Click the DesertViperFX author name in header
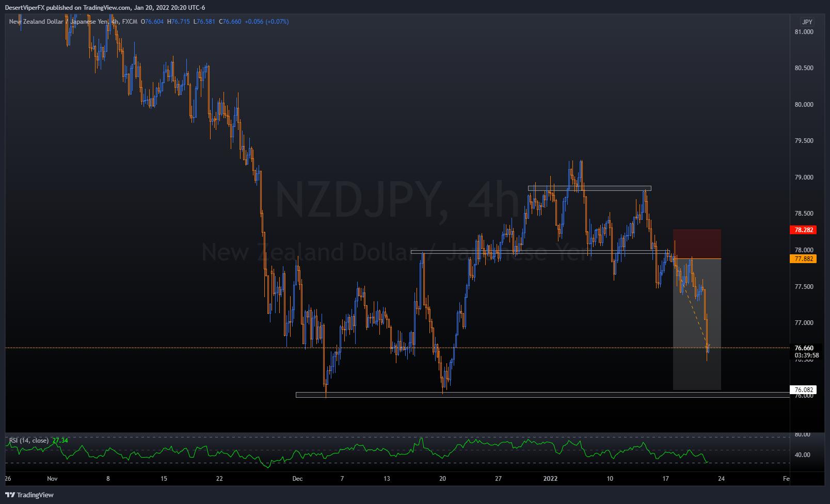 (25, 8)
